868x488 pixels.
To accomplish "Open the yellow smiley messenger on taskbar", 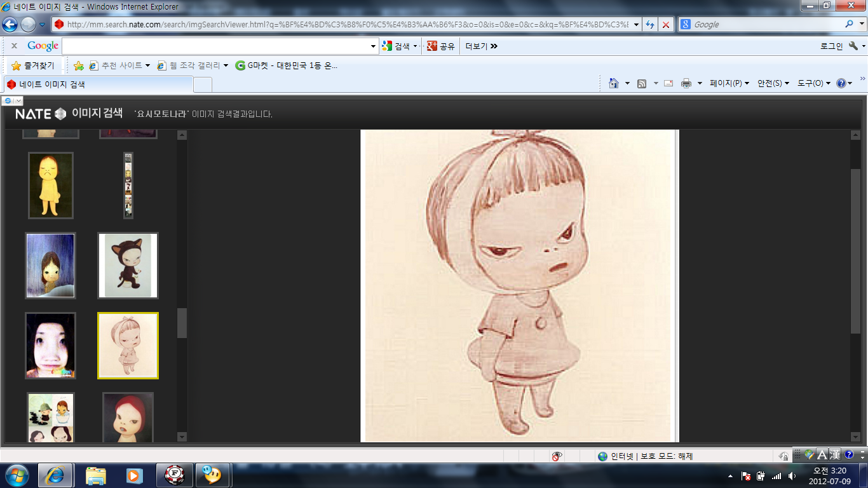I will (x=212, y=475).
